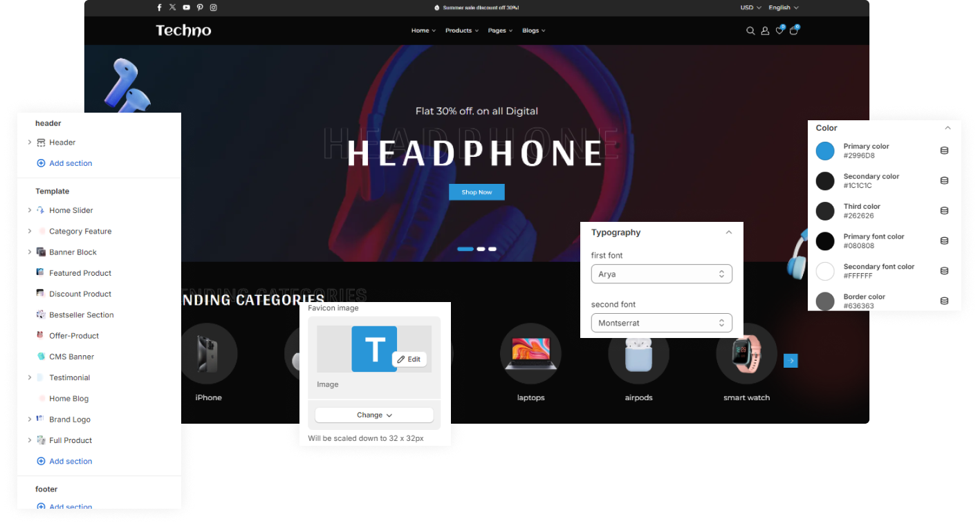Expand the Category Feature section

(30, 231)
